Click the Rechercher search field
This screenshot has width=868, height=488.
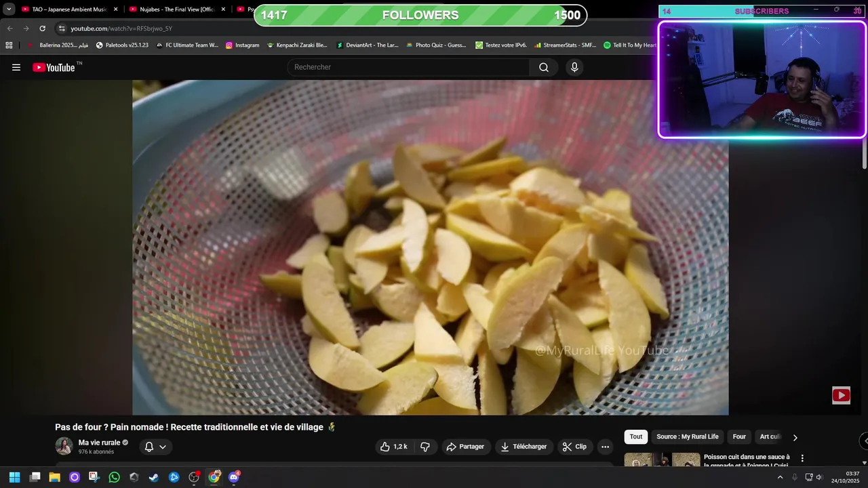coord(409,67)
